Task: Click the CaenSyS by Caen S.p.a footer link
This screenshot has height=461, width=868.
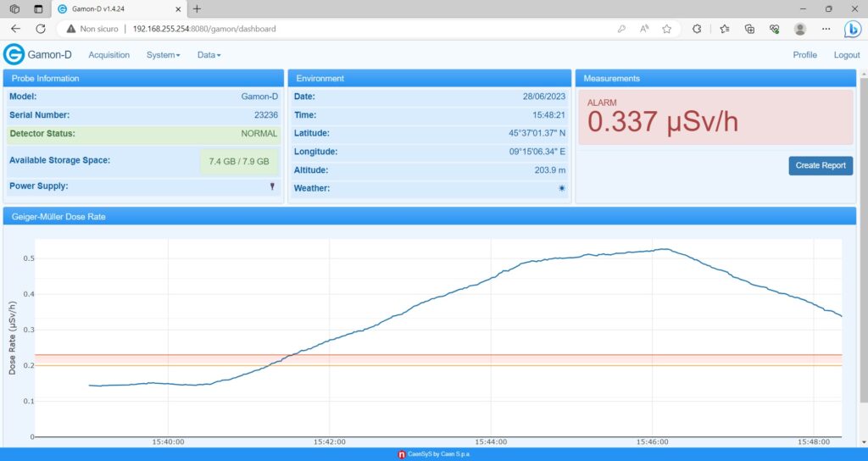Action: click(x=433, y=454)
